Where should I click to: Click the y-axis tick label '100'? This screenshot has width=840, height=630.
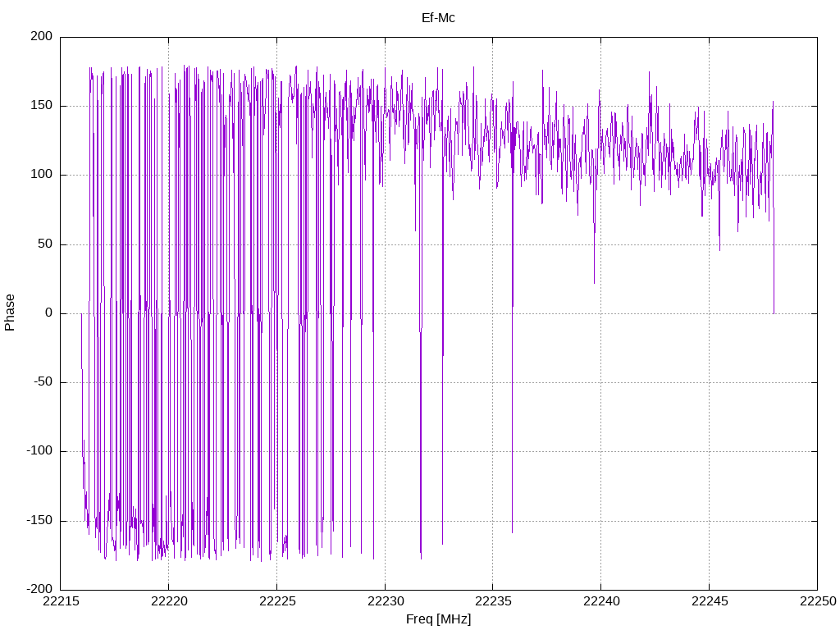click(x=42, y=175)
